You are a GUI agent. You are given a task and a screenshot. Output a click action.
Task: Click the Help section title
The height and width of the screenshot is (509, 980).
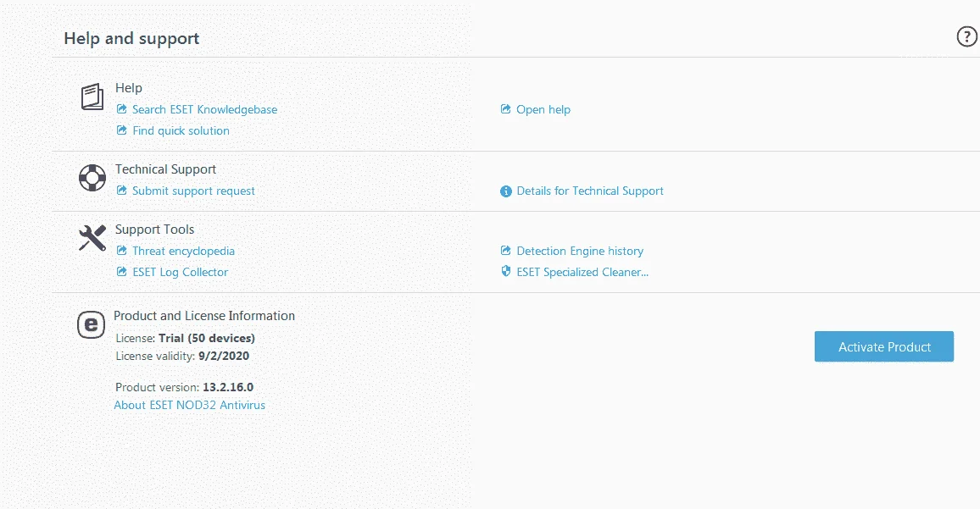point(128,88)
